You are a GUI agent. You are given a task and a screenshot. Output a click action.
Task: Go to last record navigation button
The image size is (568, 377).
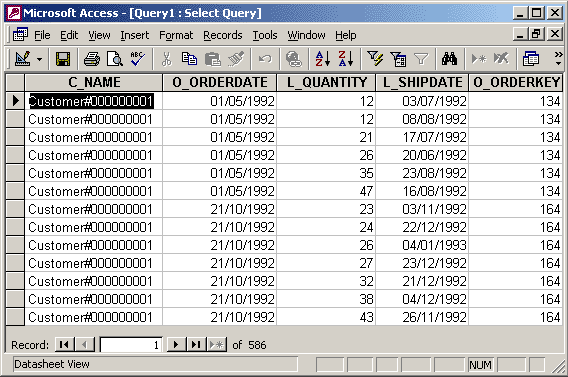click(196, 344)
